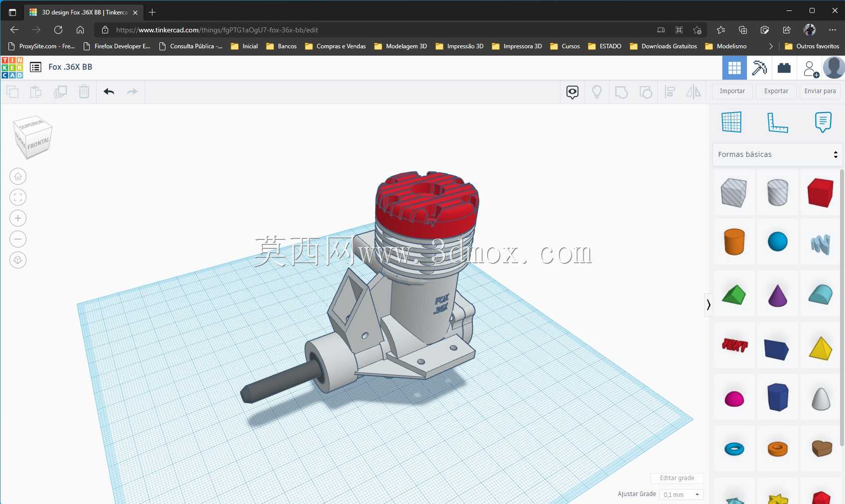Screen dimensions: 845x504
Task: Zoom in with the plus icon
Action: (18, 218)
